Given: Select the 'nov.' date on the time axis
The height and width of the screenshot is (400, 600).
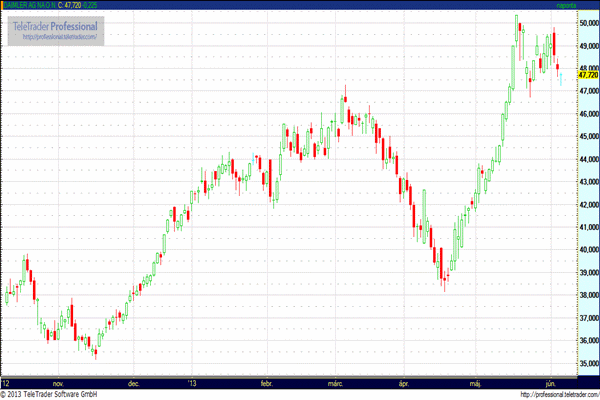Looking at the screenshot, I should (x=58, y=382).
